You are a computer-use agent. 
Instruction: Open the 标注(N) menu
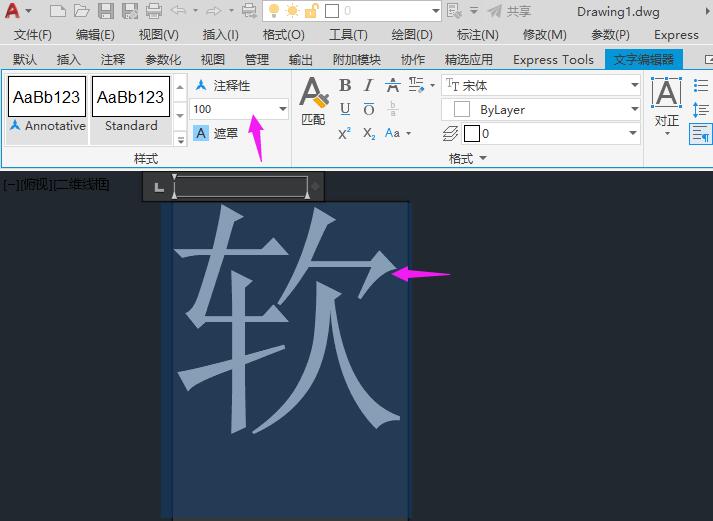477,35
